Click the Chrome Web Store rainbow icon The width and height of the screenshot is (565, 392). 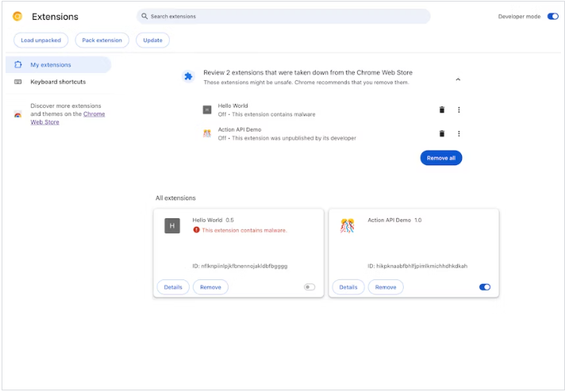[x=17, y=114]
